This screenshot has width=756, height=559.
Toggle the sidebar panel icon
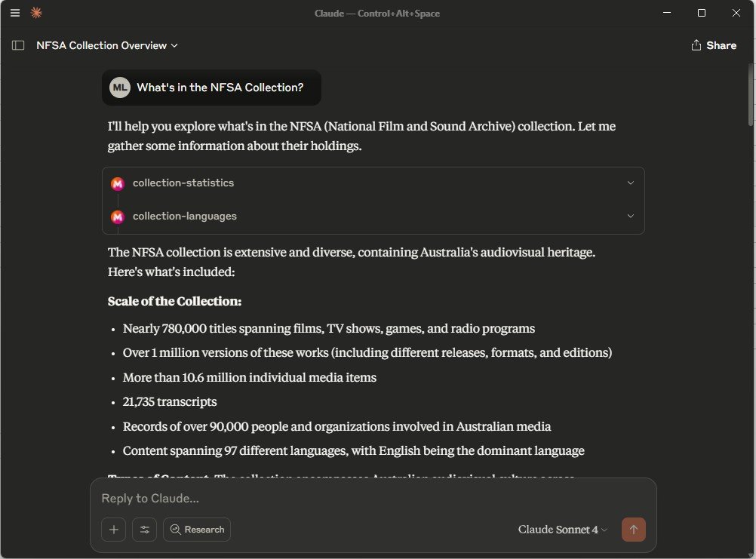pyautogui.click(x=18, y=45)
